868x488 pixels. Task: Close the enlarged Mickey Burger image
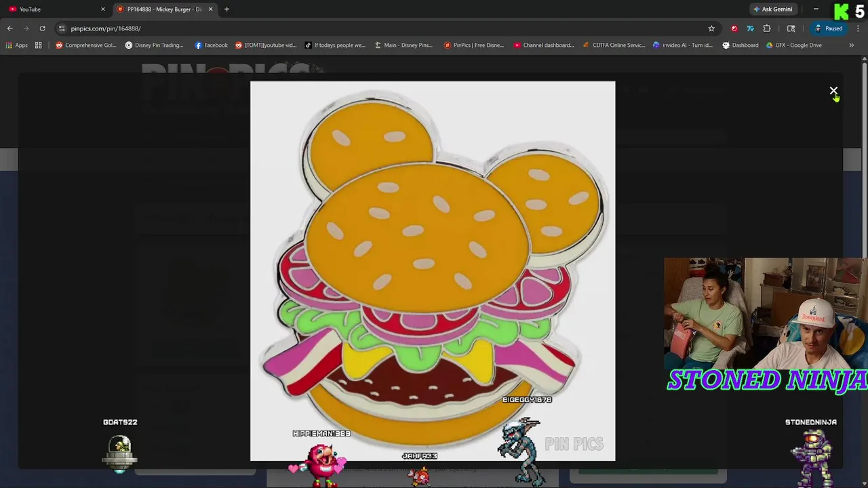click(x=833, y=91)
